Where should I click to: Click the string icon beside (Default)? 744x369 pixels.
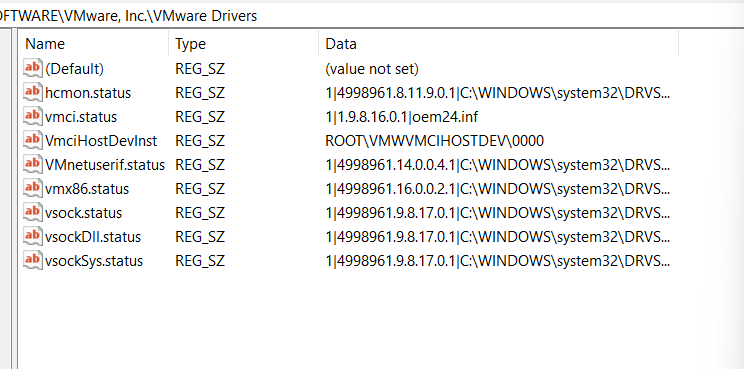click(x=33, y=69)
